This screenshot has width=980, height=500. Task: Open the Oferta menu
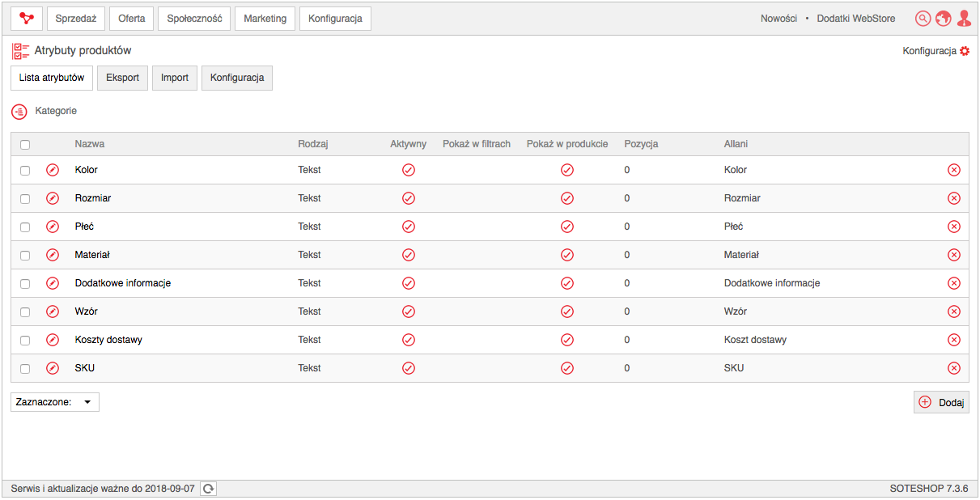pyautogui.click(x=132, y=19)
